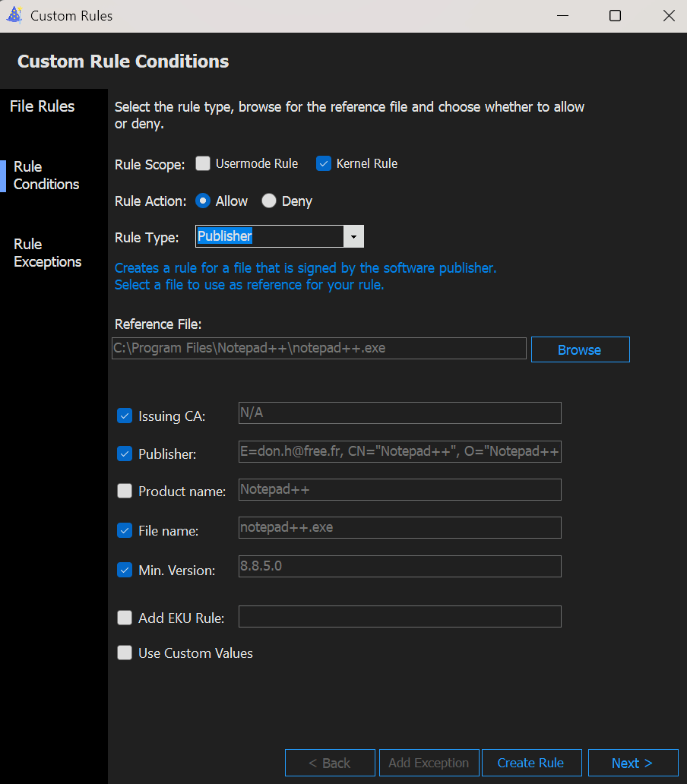The width and height of the screenshot is (687, 784).
Task: Toggle the File name checkbox
Action: 125,530
